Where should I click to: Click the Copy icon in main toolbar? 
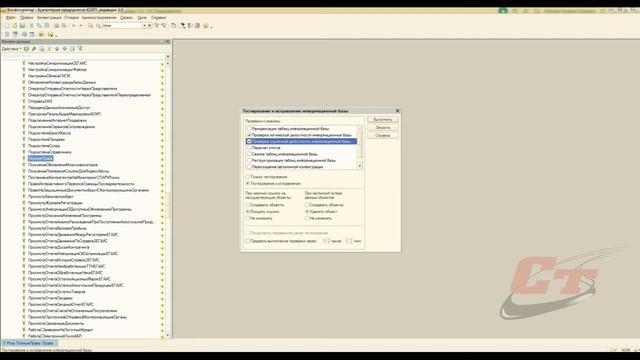click(x=39, y=26)
